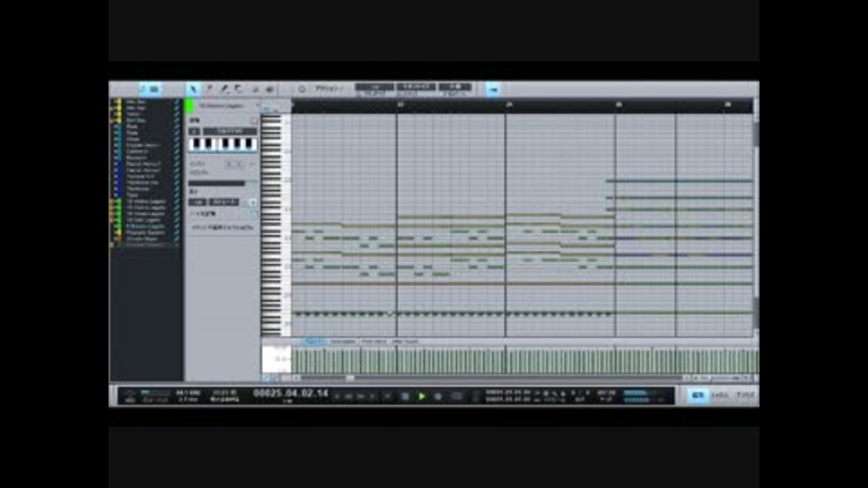Click the Stop transport button

coord(405,396)
